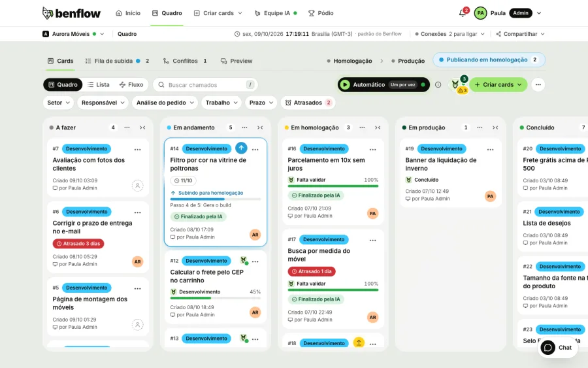Open the Preview tab
This screenshot has width=588, height=368.
tap(237, 61)
